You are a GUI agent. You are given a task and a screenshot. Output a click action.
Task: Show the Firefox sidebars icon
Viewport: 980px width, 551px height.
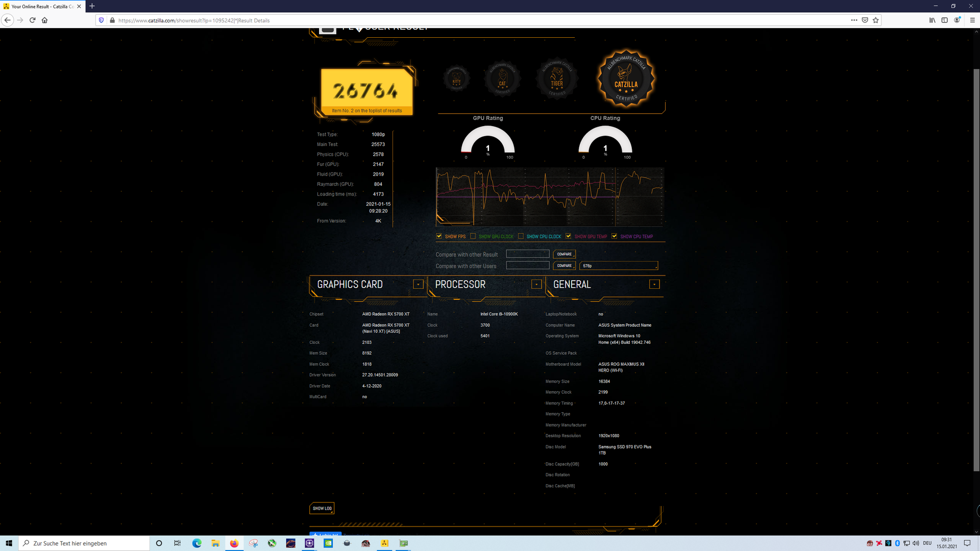[x=944, y=20]
